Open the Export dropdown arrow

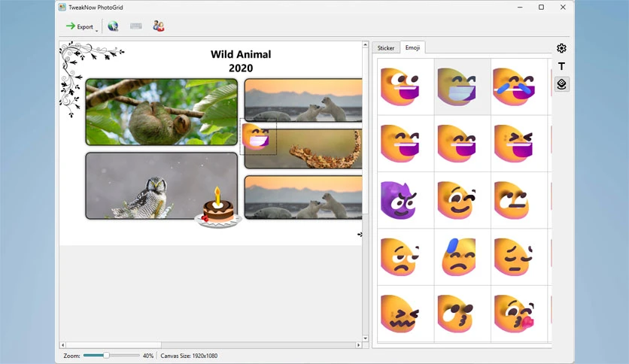(x=96, y=29)
